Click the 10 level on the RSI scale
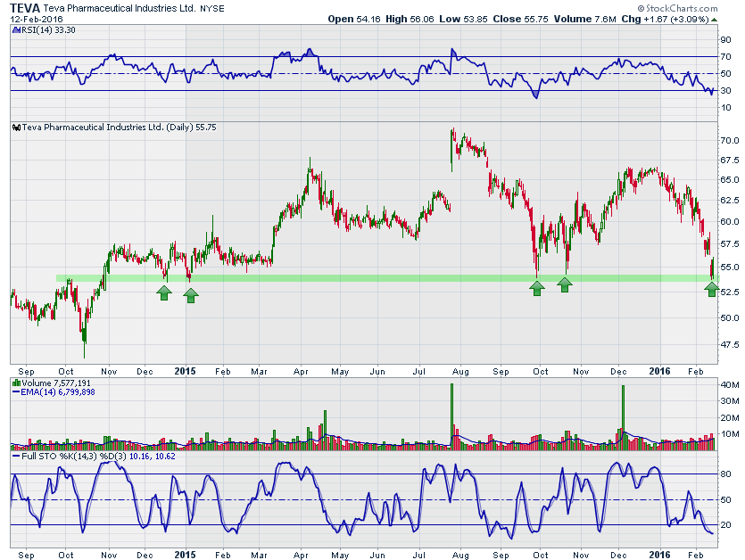Screen dimensions: 745x560 [725, 108]
